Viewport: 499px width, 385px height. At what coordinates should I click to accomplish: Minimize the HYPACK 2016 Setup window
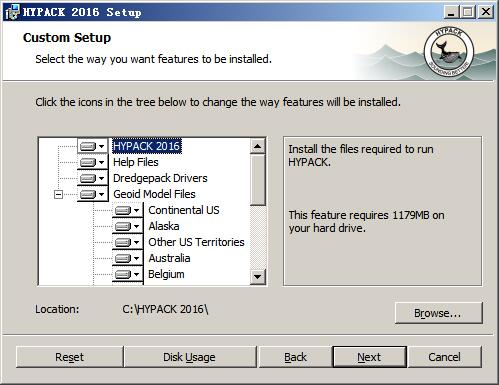pyautogui.click(x=451, y=12)
